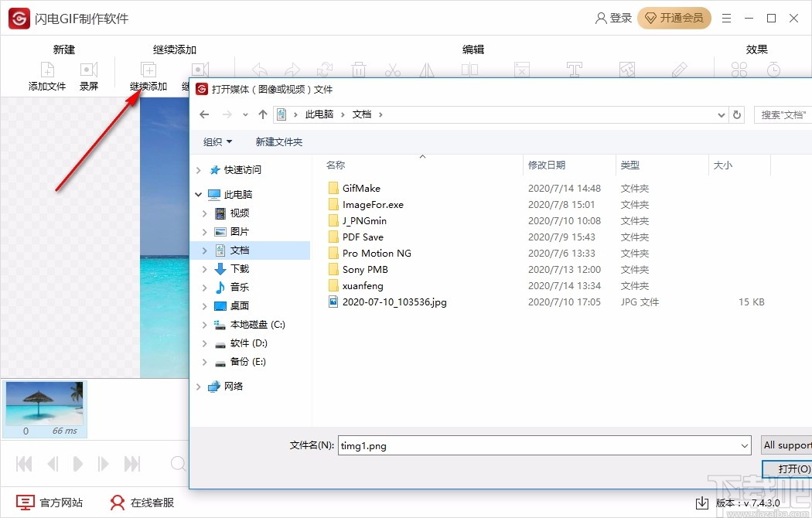
Task: Select the PDF Save folder
Action: pyautogui.click(x=363, y=237)
